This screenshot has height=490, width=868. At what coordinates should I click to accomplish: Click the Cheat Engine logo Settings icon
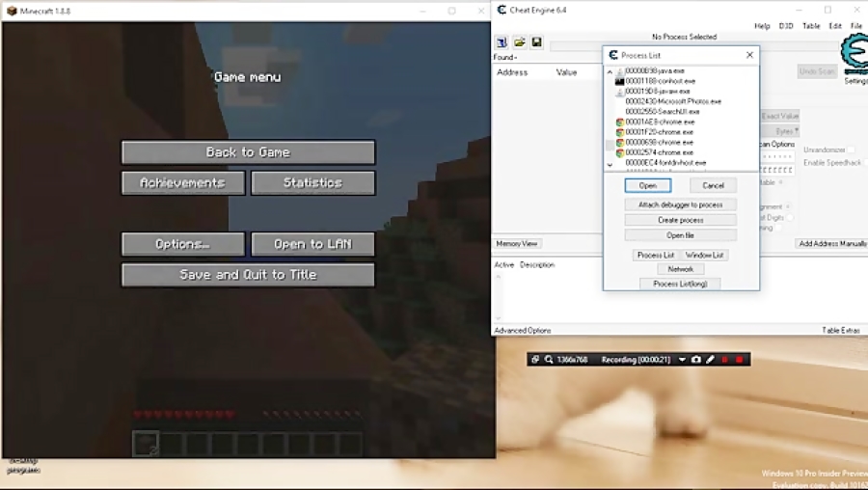click(854, 56)
